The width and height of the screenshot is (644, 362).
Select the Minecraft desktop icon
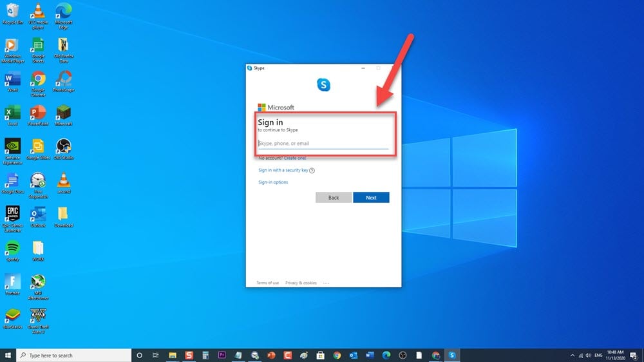coord(64,115)
